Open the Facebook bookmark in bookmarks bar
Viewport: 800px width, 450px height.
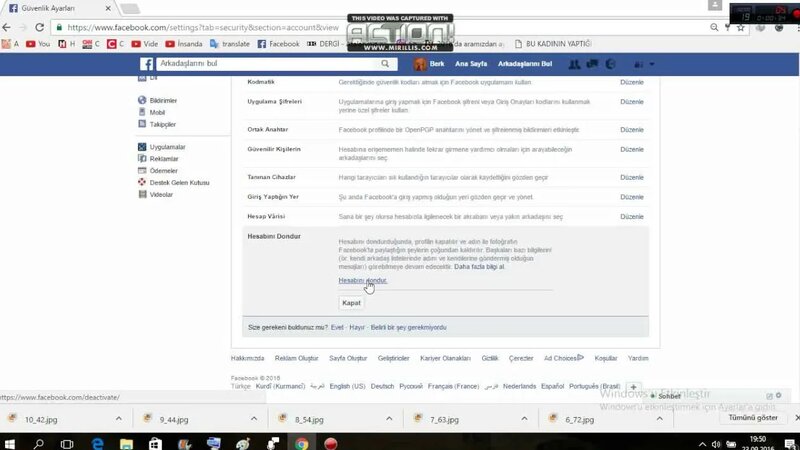(x=279, y=44)
